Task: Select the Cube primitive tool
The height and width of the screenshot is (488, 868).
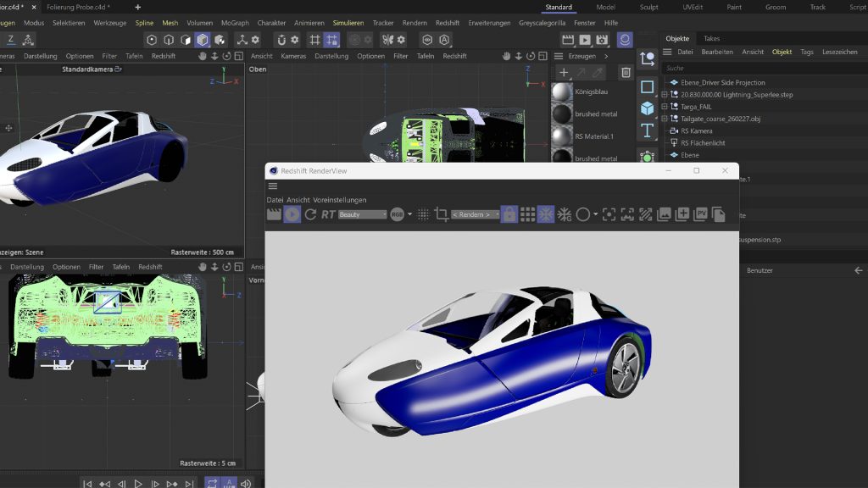Action: click(647, 108)
